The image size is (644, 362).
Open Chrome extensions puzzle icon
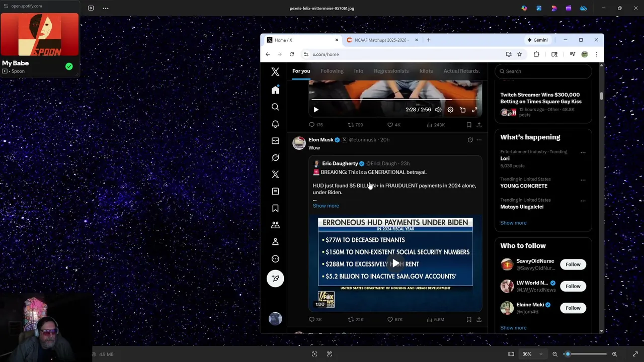pos(536,54)
